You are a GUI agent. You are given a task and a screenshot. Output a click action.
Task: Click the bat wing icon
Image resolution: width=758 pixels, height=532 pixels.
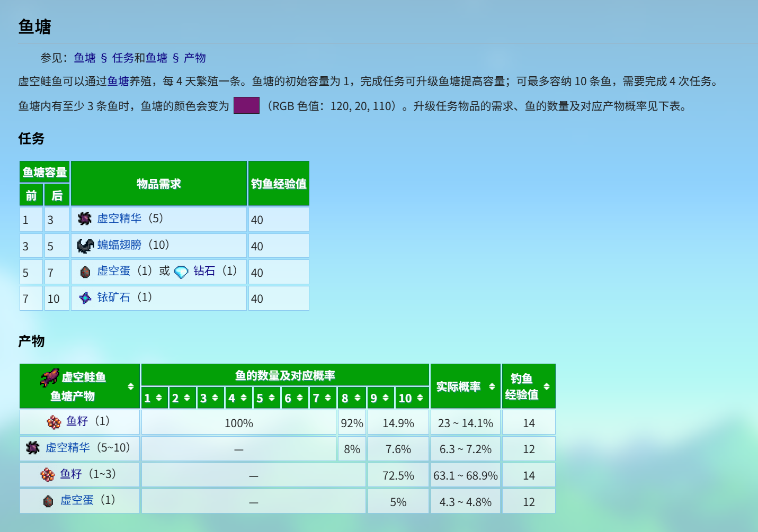[85, 246]
